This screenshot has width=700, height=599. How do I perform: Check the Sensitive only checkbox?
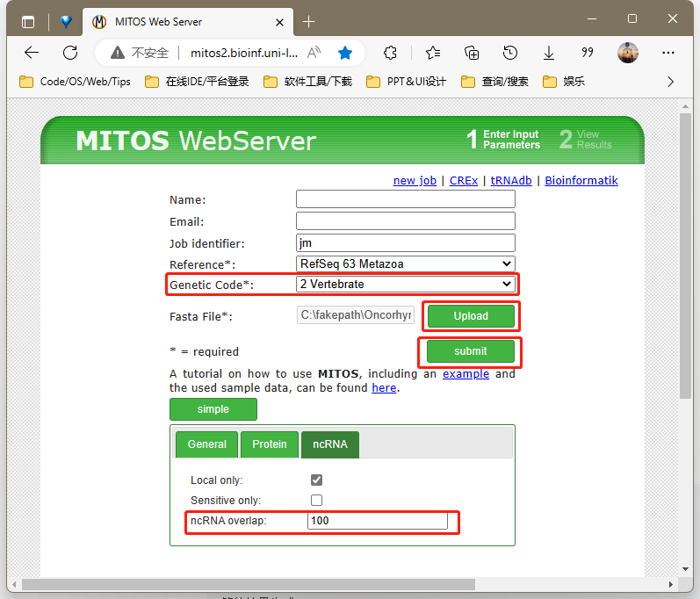point(316,500)
